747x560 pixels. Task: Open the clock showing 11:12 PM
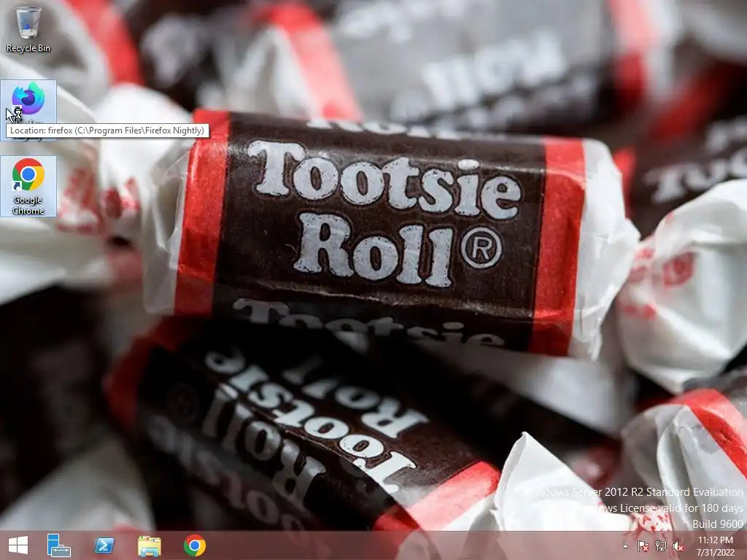716,546
